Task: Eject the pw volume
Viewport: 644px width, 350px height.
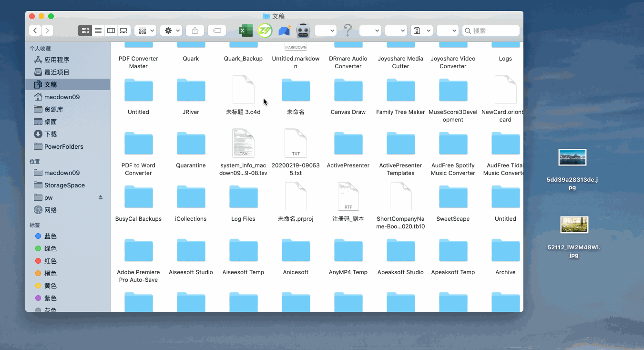Action: 101,197
